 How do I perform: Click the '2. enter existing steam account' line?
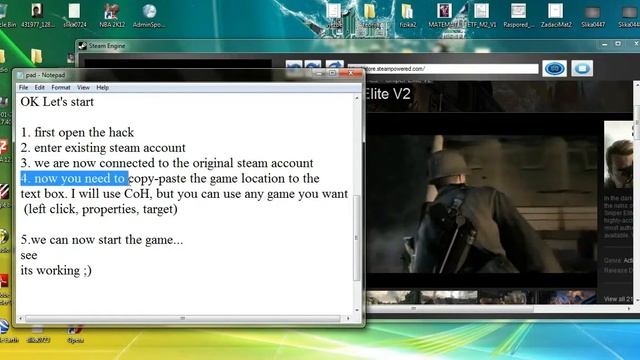tap(103, 147)
